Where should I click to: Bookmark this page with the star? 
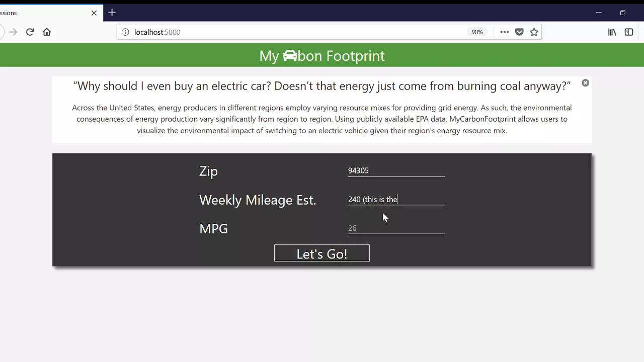point(534,32)
